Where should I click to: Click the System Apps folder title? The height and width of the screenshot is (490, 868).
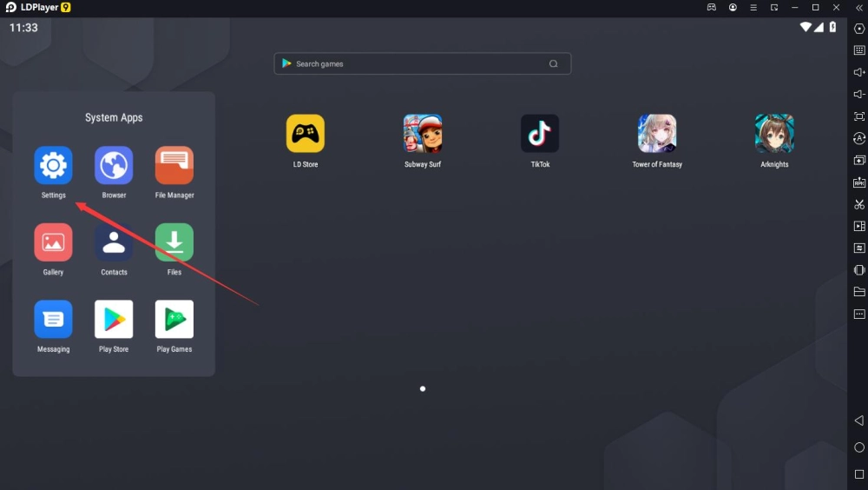point(114,117)
